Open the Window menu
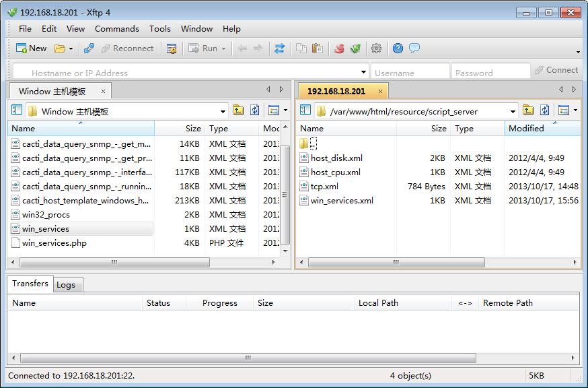This screenshot has height=388, width=588. pos(197,29)
